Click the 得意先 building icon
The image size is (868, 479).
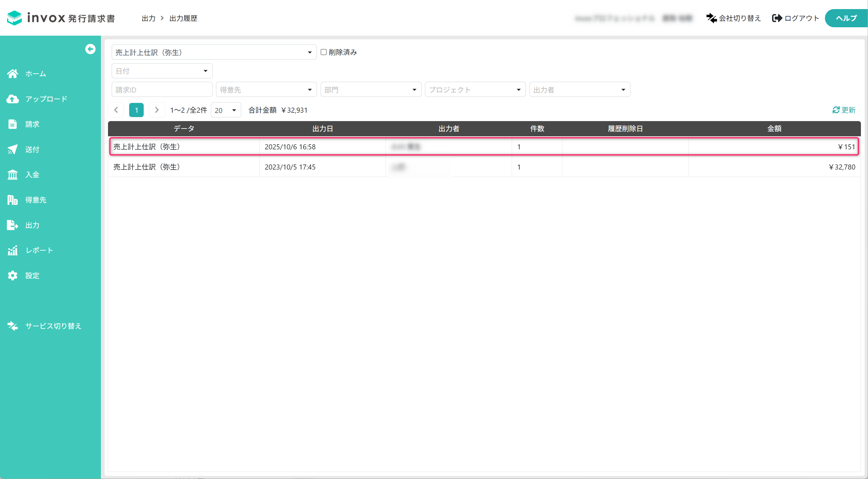tap(13, 200)
